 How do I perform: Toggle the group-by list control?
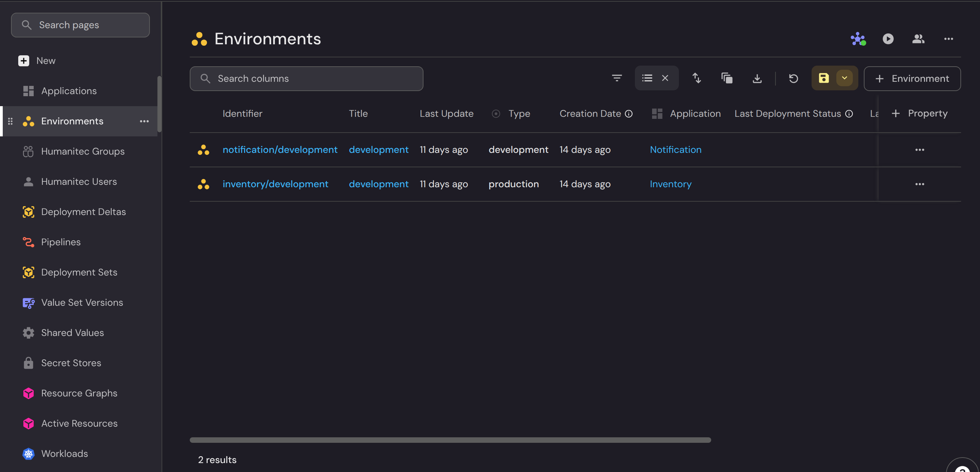coord(647,78)
